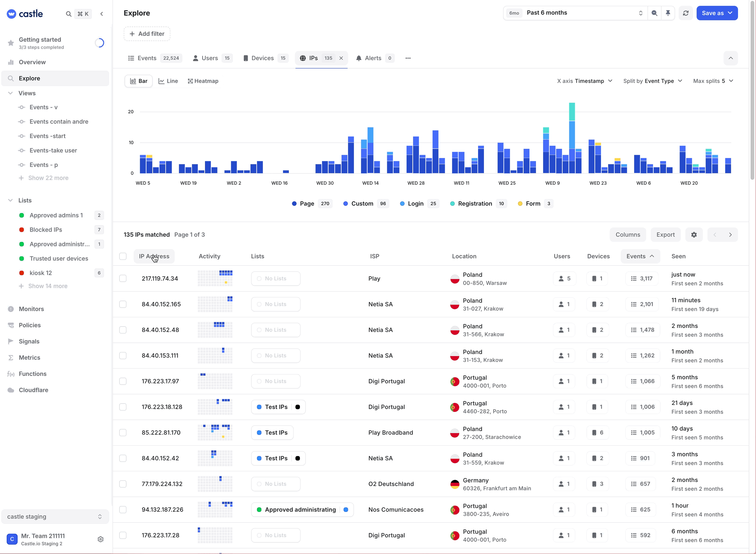Image resolution: width=756 pixels, height=554 pixels.
Task: Open account settings gear near Mr. Team
Action: pyautogui.click(x=100, y=539)
